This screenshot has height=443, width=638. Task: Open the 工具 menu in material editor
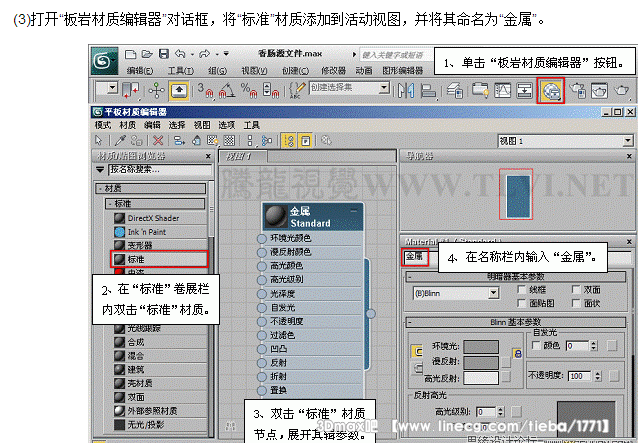coord(251,125)
